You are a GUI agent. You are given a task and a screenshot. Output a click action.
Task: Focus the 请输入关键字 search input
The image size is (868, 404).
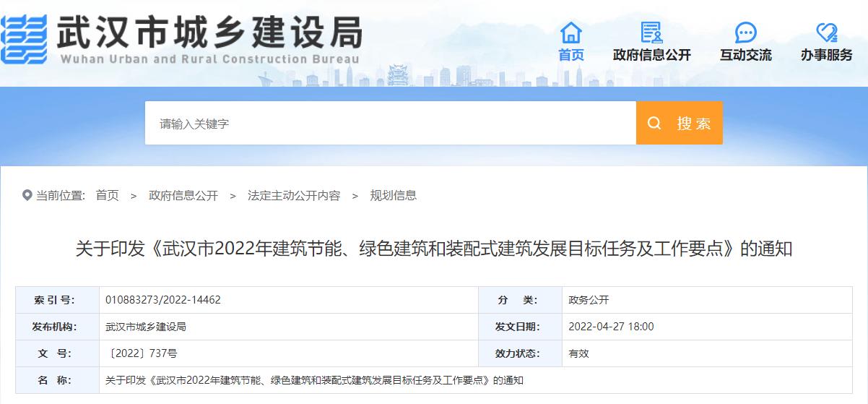click(391, 123)
